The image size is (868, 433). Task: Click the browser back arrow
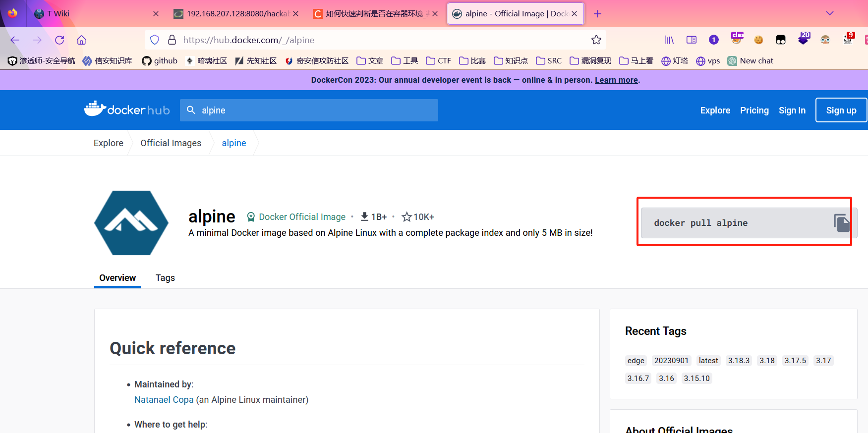pyautogui.click(x=15, y=40)
